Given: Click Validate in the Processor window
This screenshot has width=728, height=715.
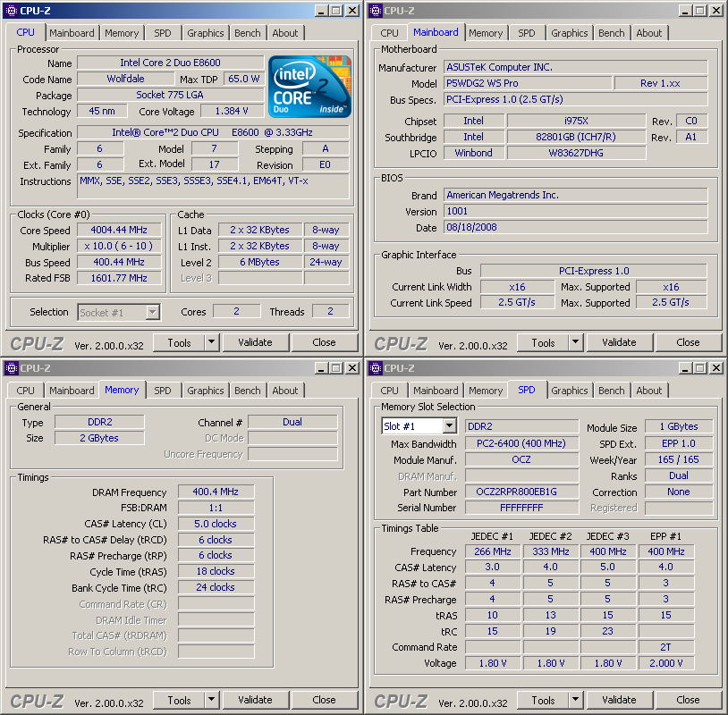Looking at the screenshot, I should 256,342.
